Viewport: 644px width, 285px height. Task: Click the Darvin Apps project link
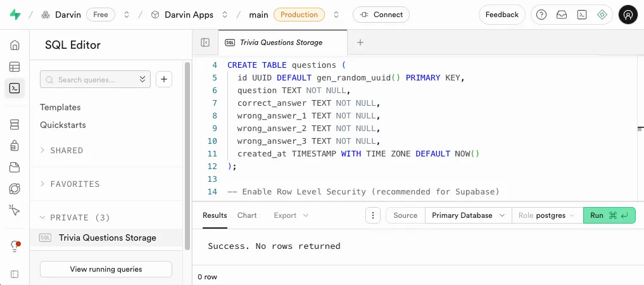click(x=189, y=15)
